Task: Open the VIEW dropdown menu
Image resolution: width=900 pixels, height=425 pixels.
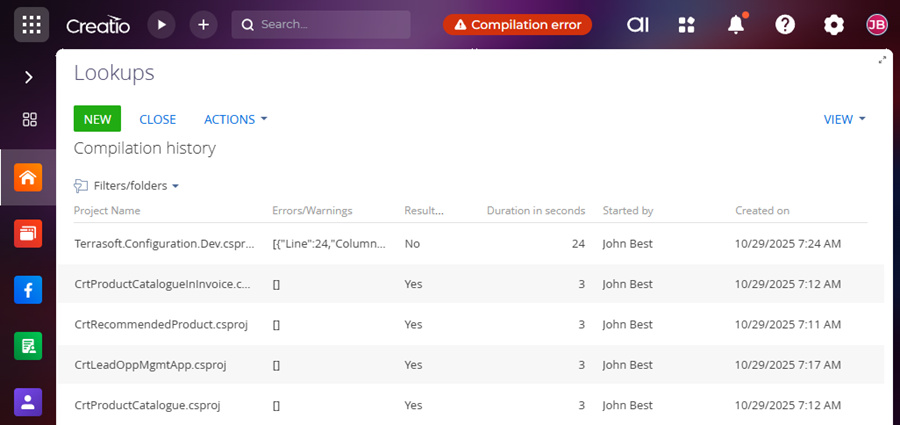Action: (844, 119)
